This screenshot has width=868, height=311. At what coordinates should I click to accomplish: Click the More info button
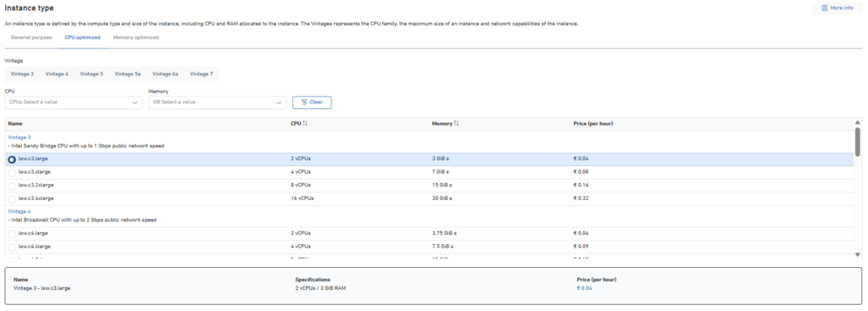tap(837, 8)
